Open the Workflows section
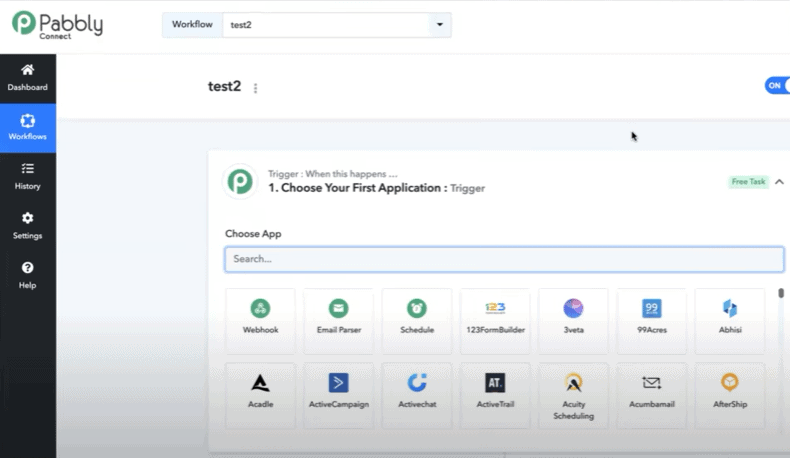This screenshot has width=790, height=458. [x=28, y=127]
